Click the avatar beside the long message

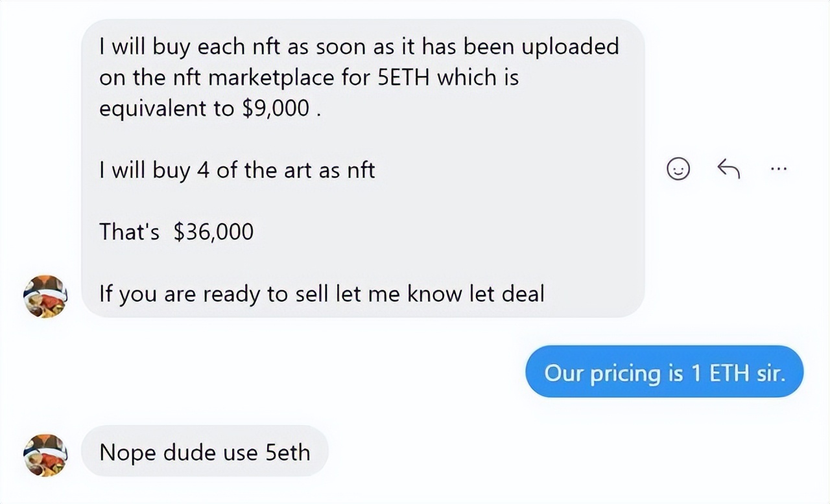click(45, 296)
